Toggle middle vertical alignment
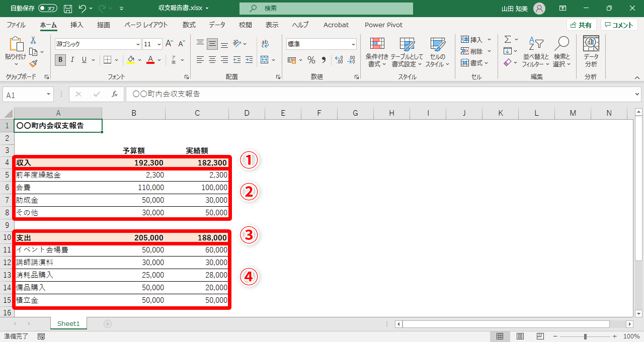Image resolution: width=644 pixels, height=342 pixels. [212, 44]
